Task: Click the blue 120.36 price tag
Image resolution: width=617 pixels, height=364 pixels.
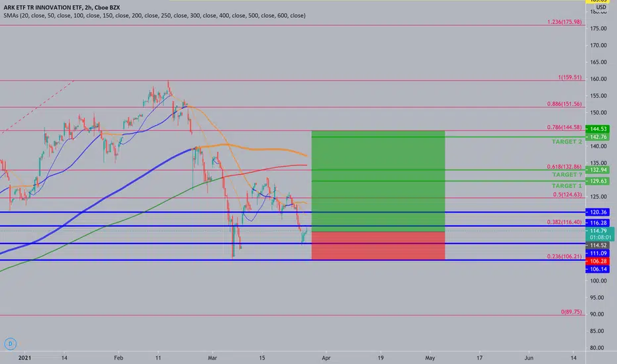Action: pos(597,212)
